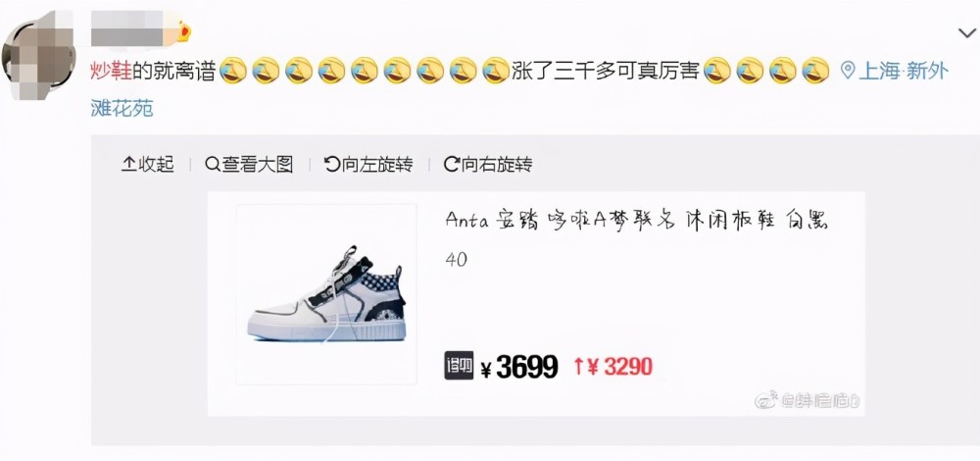Click the black 得物 logo icon
The width and height of the screenshot is (980, 461).
point(459,365)
